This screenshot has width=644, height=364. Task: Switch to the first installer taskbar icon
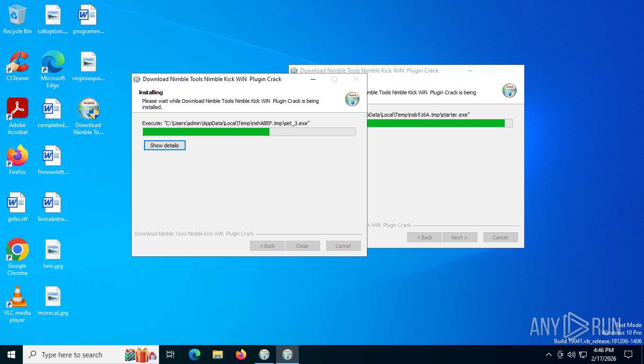click(264, 355)
